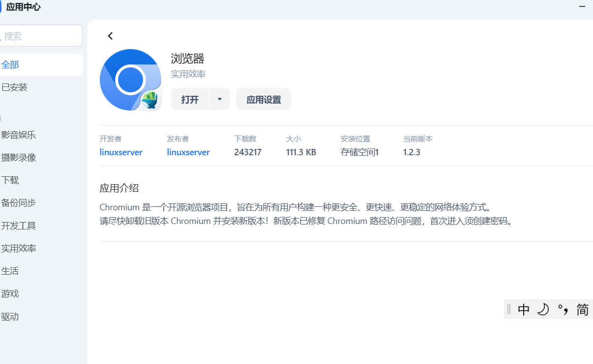Open the 驱动 category
This screenshot has height=364, width=593.
(x=41, y=317)
